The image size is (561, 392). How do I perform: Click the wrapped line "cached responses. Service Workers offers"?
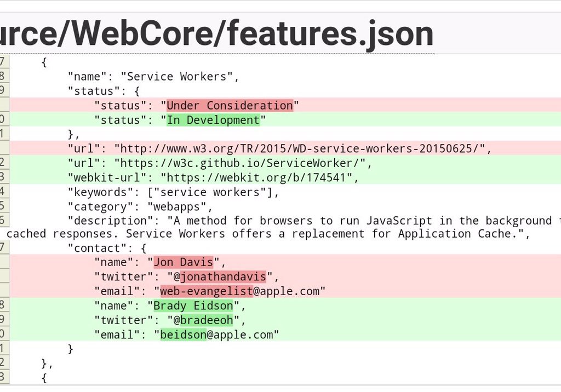point(268,234)
